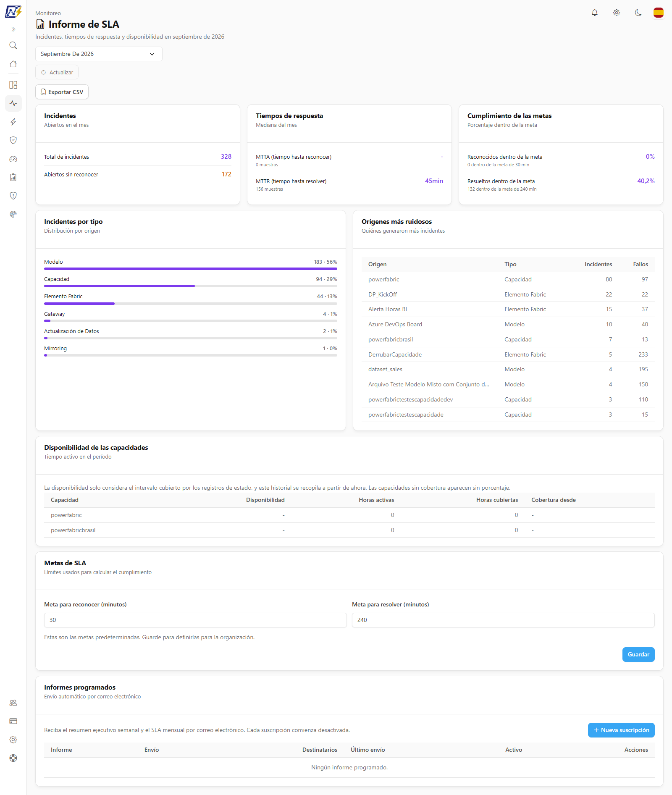Open the billing card sidebar icon
This screenshot has height=795, width=672.
(x=13, y=721)
